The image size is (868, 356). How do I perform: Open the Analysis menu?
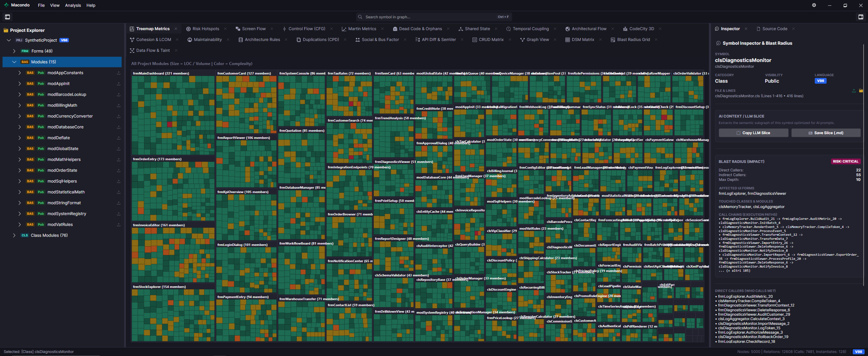73,5
